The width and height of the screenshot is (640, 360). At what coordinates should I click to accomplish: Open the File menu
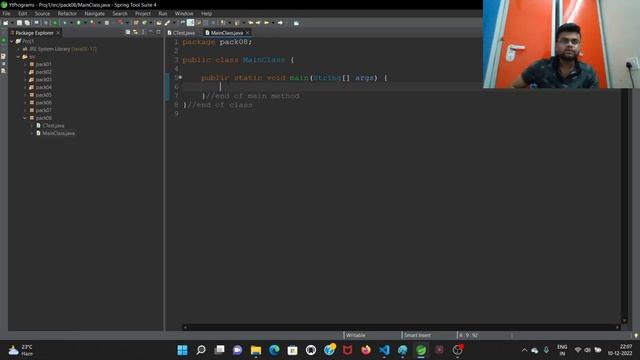click(7, 13)
